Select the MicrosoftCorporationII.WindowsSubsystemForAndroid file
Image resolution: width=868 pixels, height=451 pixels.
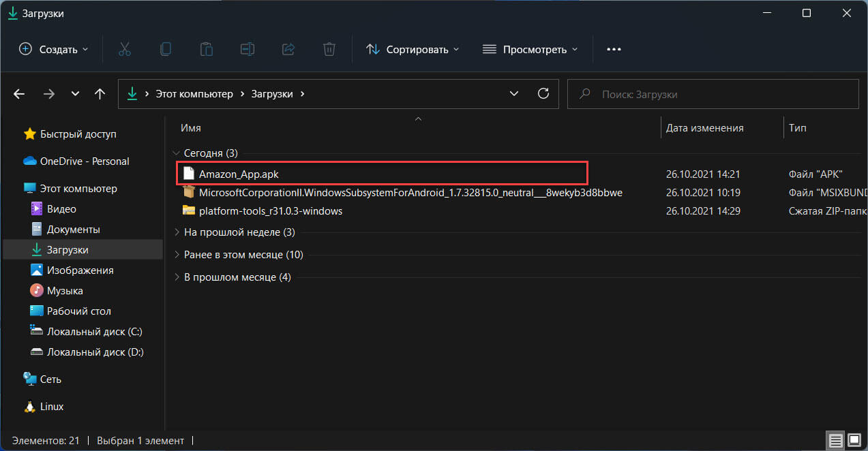[410, 193]
